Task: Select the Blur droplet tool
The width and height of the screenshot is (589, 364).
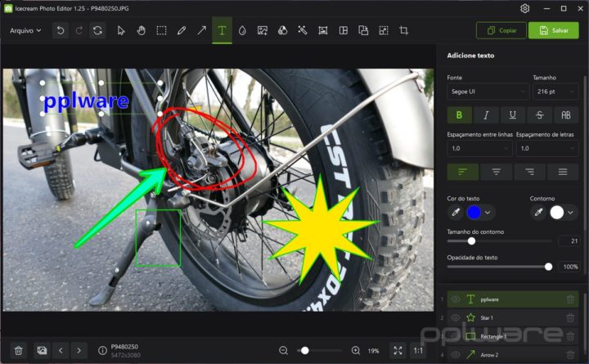Action: tap(242, 30)
